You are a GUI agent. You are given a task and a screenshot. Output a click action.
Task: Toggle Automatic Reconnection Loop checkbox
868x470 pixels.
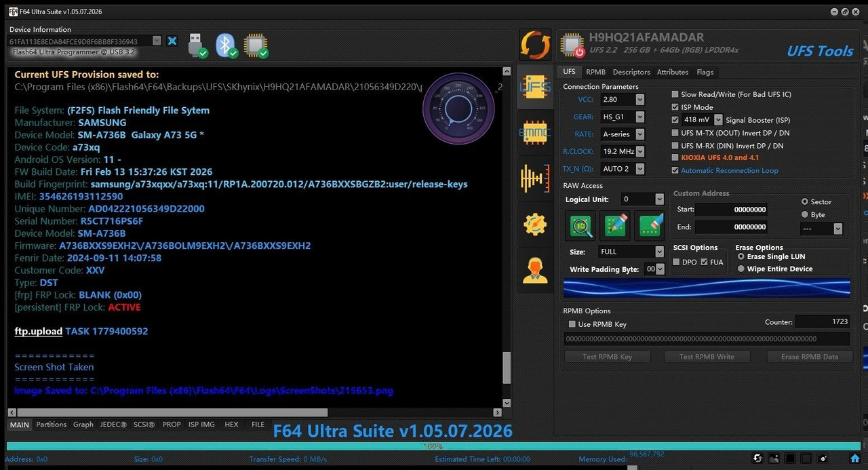(x=675, y=170)
